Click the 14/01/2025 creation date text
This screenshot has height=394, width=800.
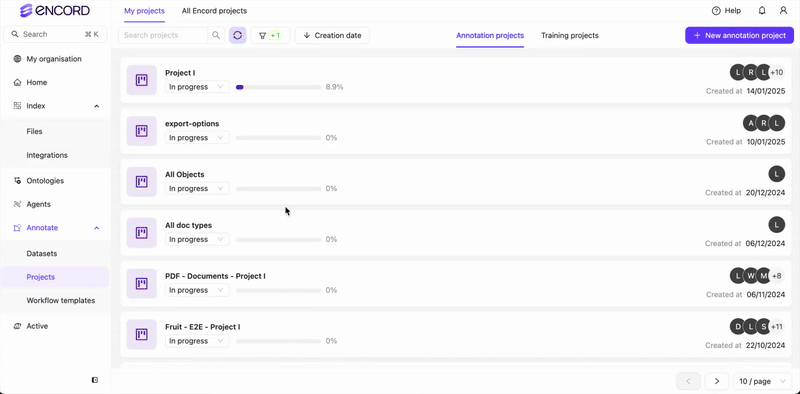coord(765,91)
